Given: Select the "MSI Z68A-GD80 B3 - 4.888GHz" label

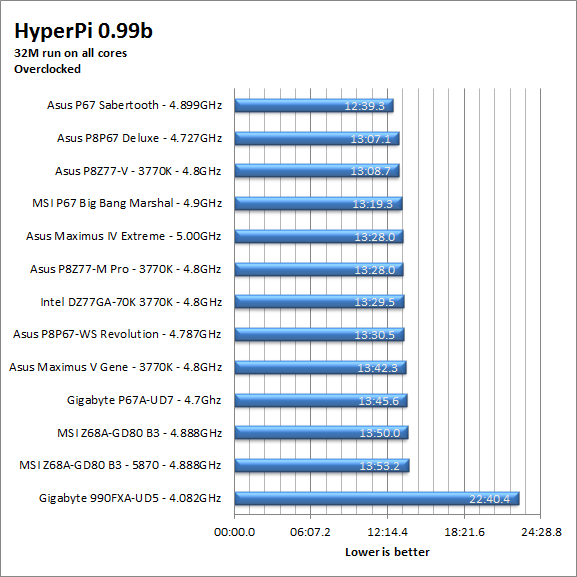Looking at the screenshot, I should tap(139, 433).
